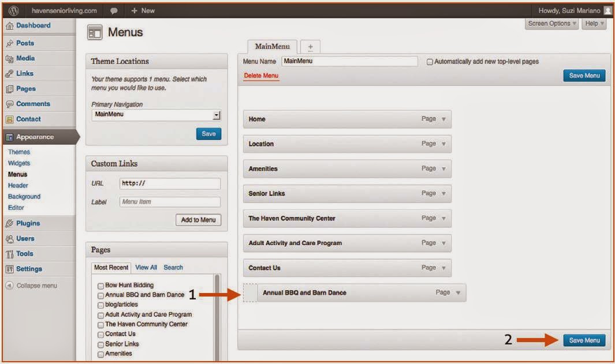Expand Annual BBQ and Barn Dance arrow
This screenshot has width=615, height=364.
[458, 292]
